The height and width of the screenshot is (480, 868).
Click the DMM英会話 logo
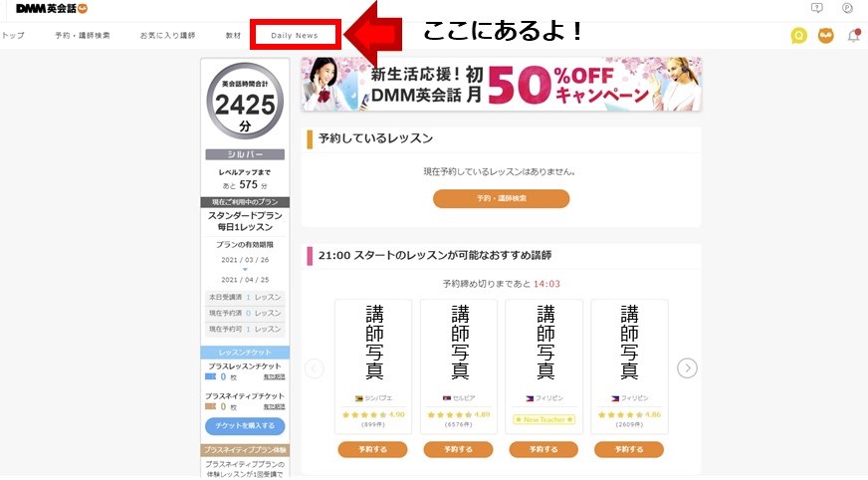click(52, 8)
